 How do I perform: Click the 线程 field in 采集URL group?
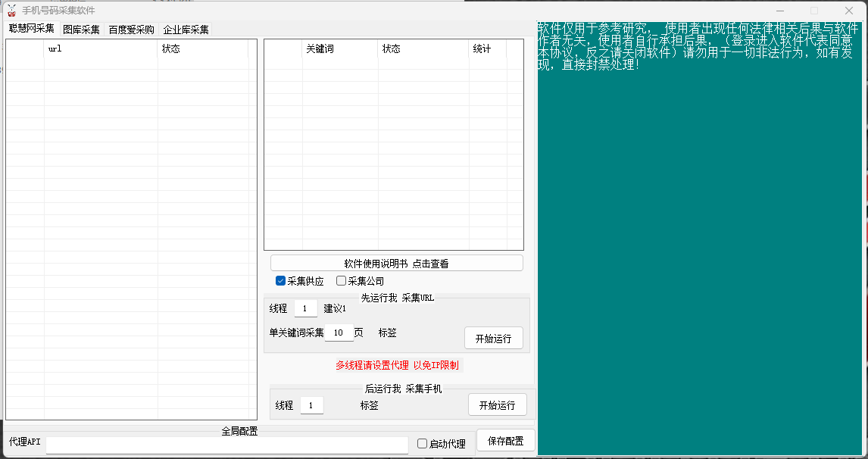[305, 308]
